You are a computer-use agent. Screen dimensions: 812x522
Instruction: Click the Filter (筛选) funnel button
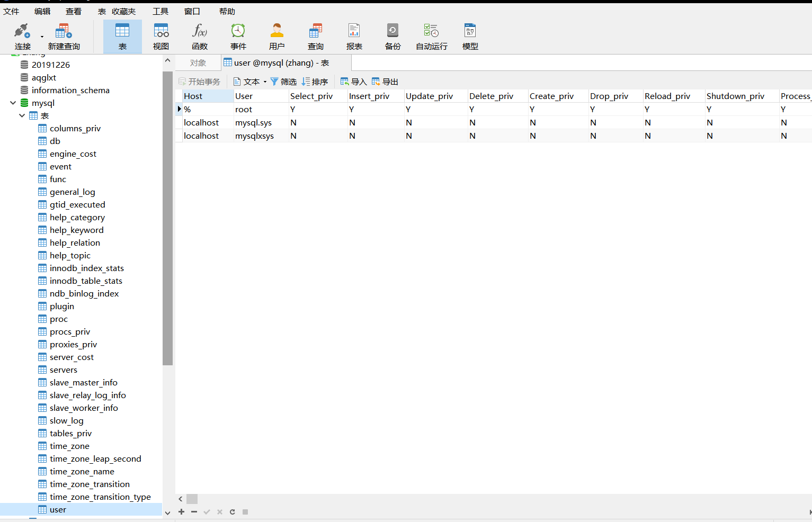283,82
